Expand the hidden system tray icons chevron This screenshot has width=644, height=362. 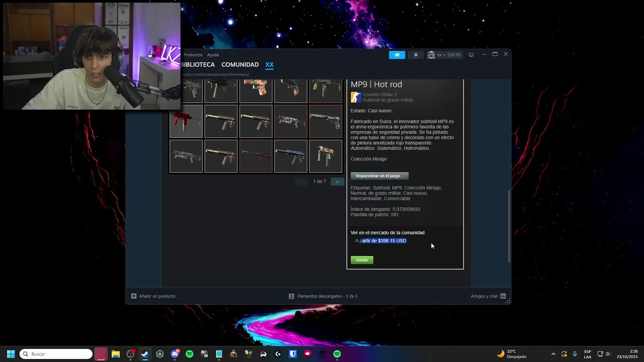click(553, 354)
